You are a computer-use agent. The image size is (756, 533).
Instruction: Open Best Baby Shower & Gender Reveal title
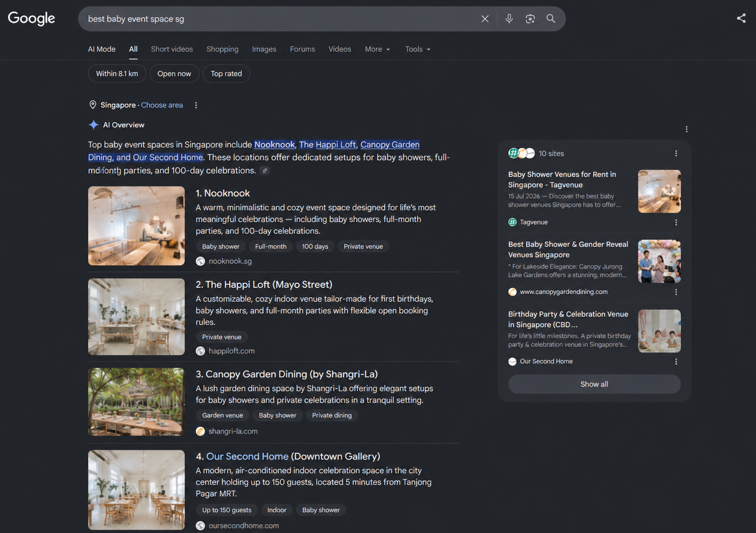point(568,250)
